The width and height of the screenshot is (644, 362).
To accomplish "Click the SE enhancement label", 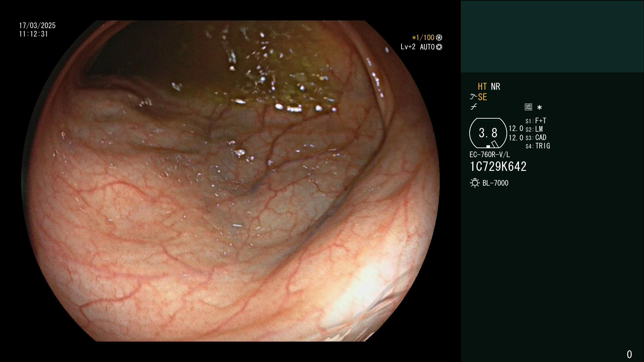I will [482, 97].
